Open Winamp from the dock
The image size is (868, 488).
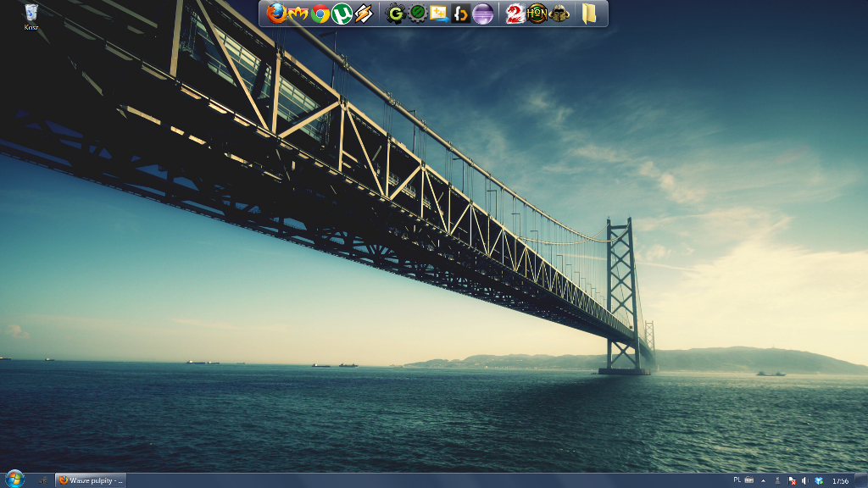click(364, 14)
